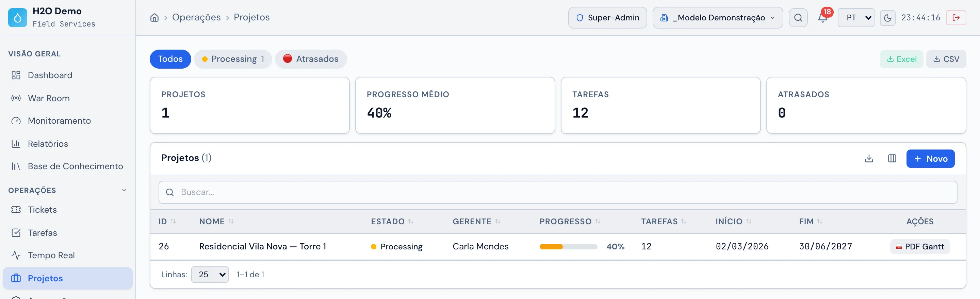Screen dimensions: 980x299
Task: Open the global search magnifier button
Action: (798, 17)
